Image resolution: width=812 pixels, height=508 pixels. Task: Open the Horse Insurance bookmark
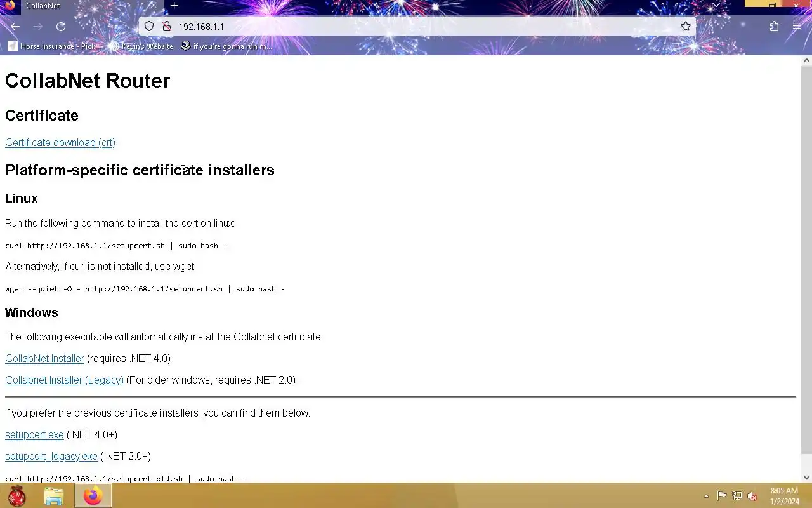[55, 46]
